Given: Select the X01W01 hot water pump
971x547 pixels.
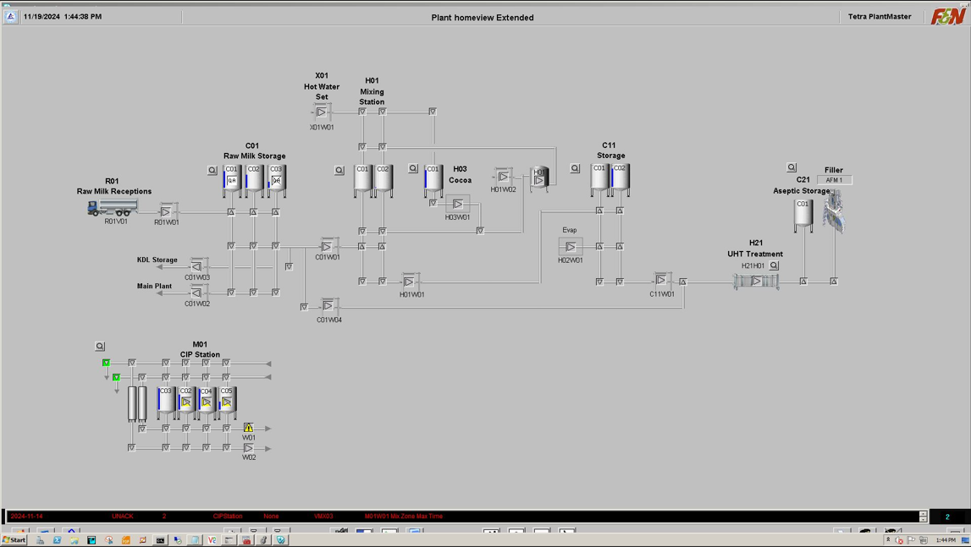Looking at the screenshot, I should 321,112.
